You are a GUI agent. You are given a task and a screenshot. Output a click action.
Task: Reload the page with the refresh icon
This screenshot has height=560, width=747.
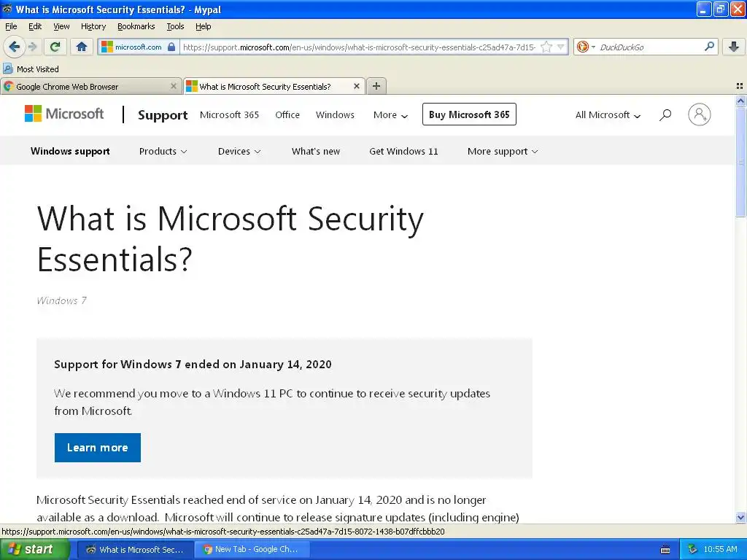55,47
